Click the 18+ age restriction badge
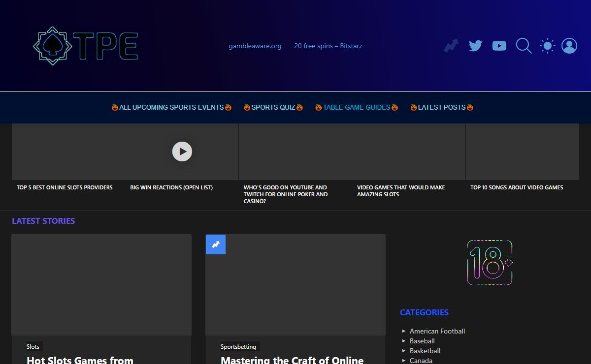This screenshot has width=591, height=364. (x=490, y=263)
